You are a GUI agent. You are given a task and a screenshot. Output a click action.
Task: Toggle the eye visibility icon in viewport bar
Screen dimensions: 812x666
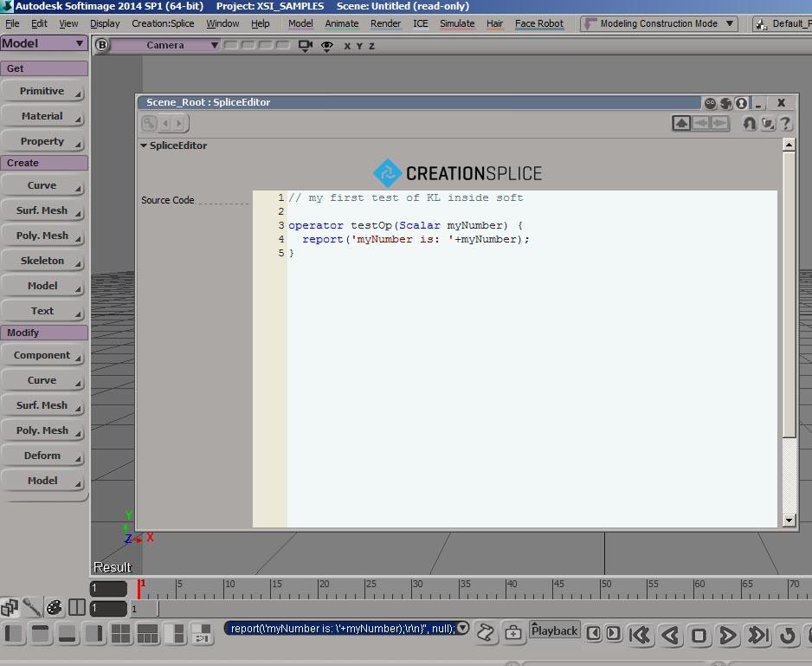pos(327,45)
